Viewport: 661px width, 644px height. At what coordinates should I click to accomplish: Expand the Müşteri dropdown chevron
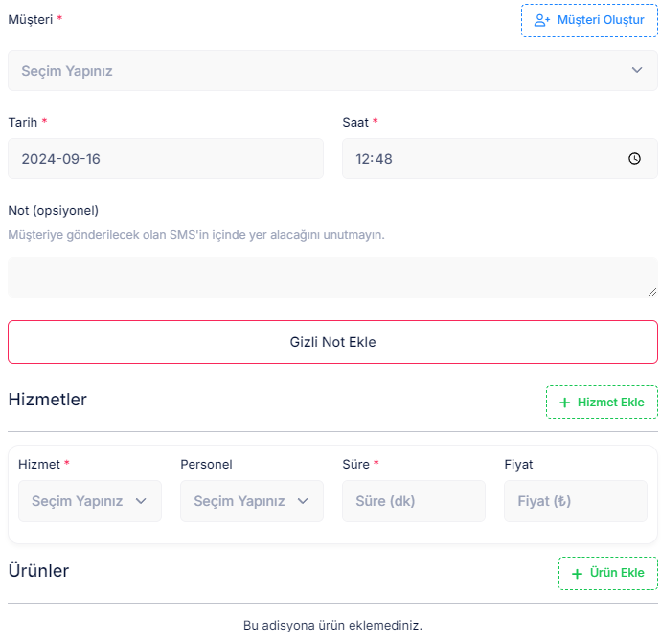637,70
